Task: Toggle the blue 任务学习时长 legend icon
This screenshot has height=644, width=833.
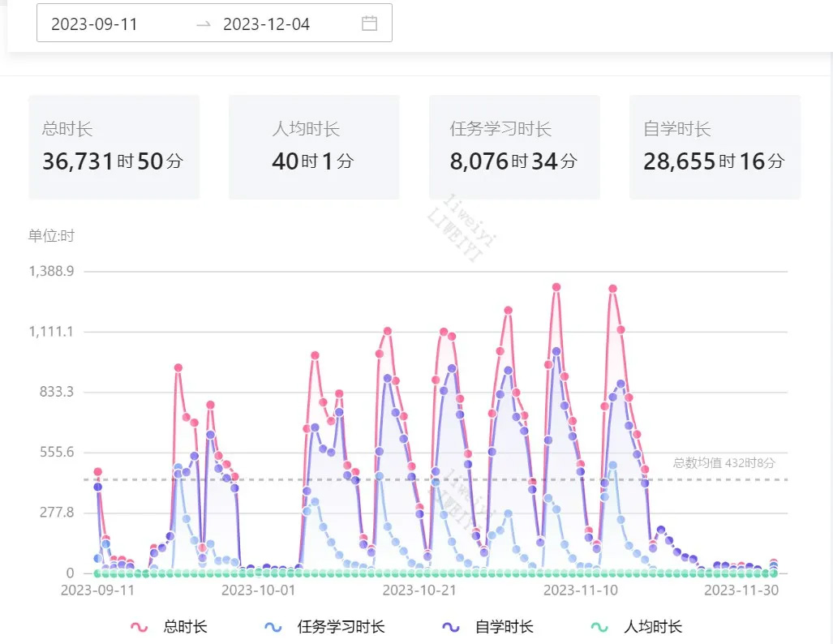Action: pos(273,627)
